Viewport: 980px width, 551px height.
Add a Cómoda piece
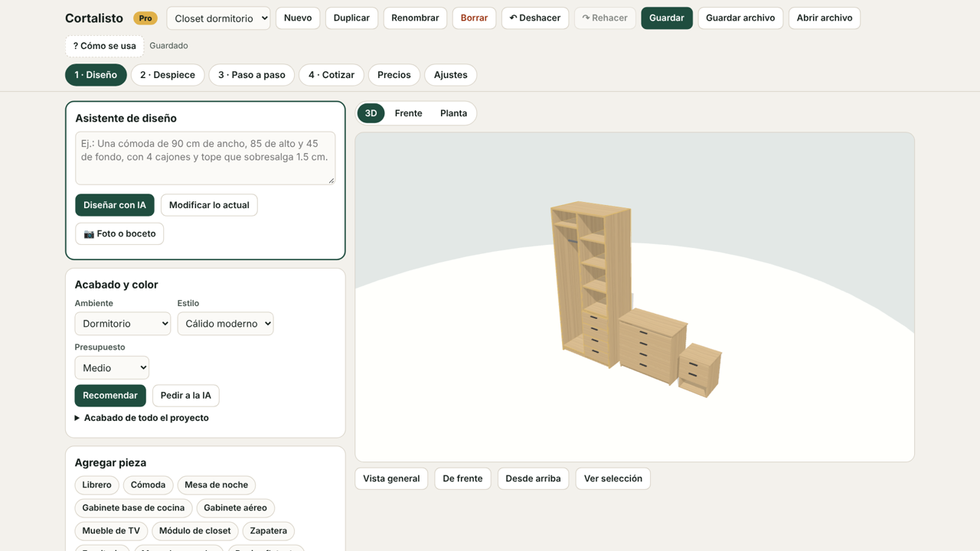tap(148, 485)
